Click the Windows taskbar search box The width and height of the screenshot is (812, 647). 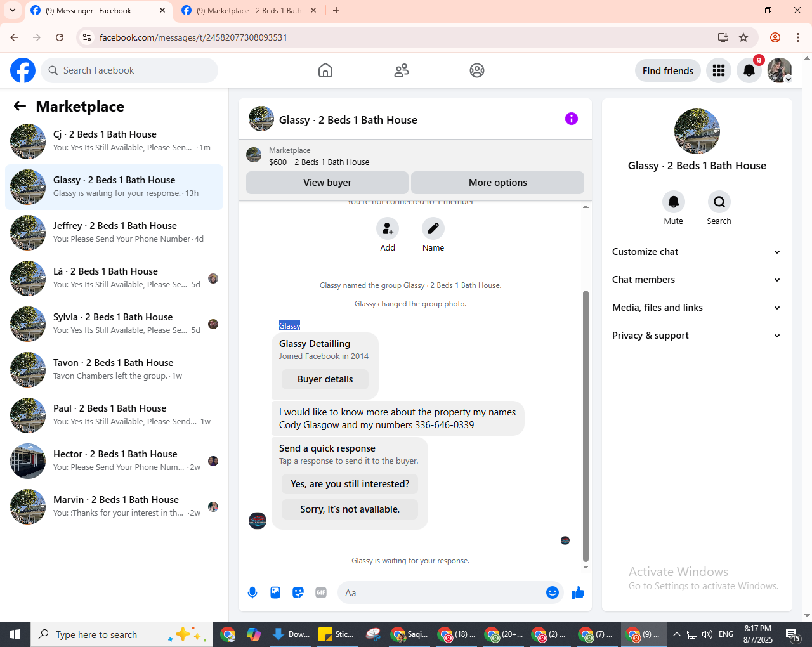pos(122,634)
